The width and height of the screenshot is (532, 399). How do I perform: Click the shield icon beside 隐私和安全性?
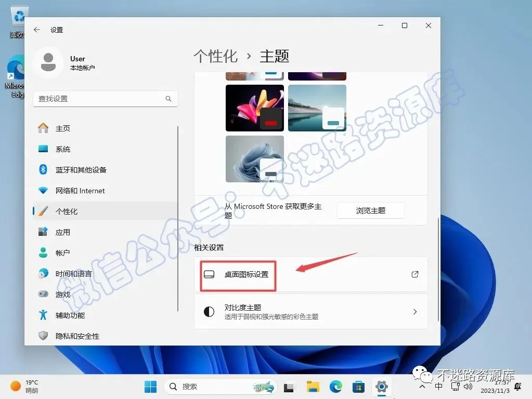43,336
